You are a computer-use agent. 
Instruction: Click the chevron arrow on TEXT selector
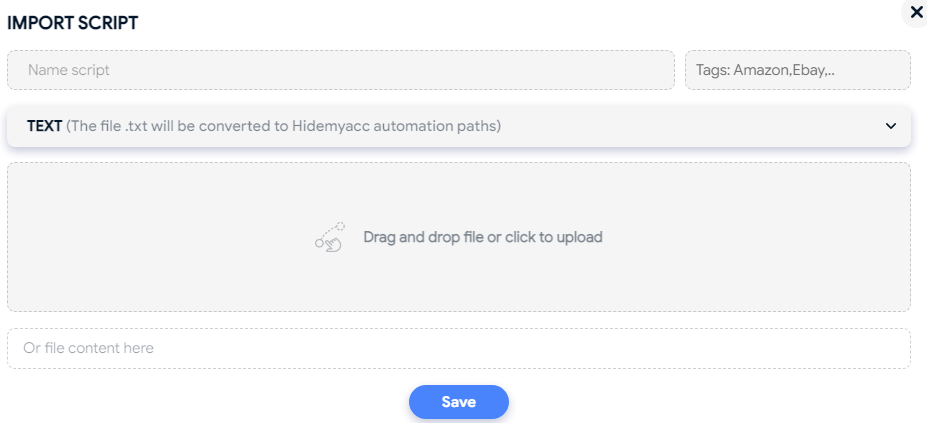click(891, 126)
